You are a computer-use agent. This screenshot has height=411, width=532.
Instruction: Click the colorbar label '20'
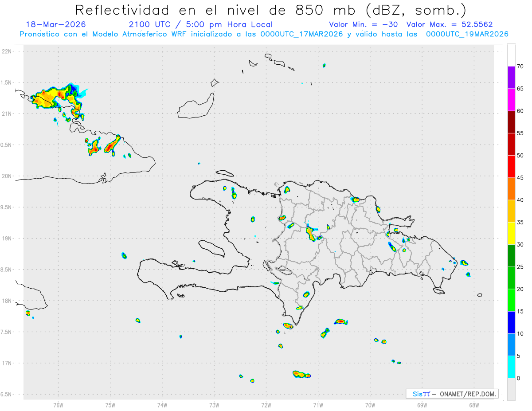coord(520,289)
